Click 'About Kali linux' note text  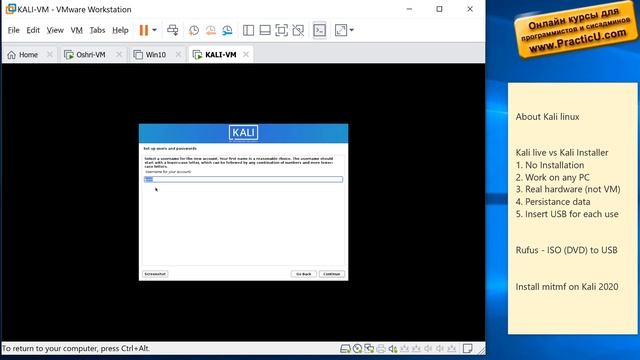pos(547,117)
